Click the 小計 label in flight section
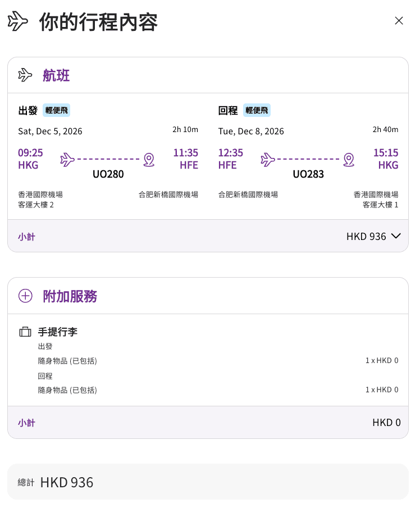 tap(26, 237)
